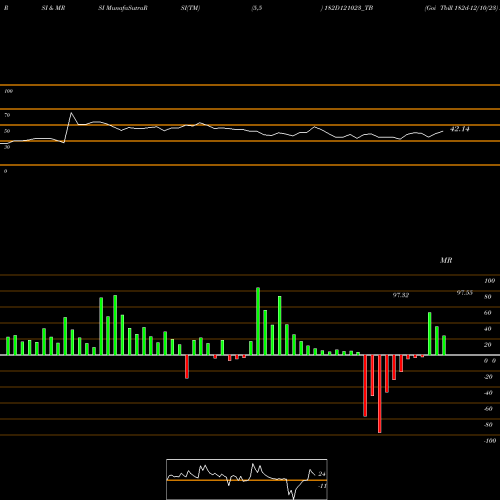The width and height of the screenshot is (500, 500).
Task: Select the '182D121023_TB' symbol text
Action: tap(349, 8)
